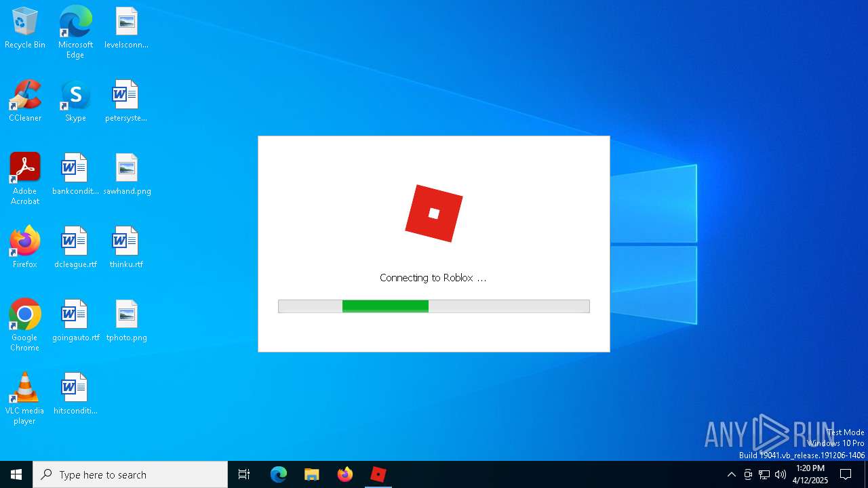Launch Microsoft Edge from the desktop
The height and width of the screenshot is (488, 868).
[75, 32]
